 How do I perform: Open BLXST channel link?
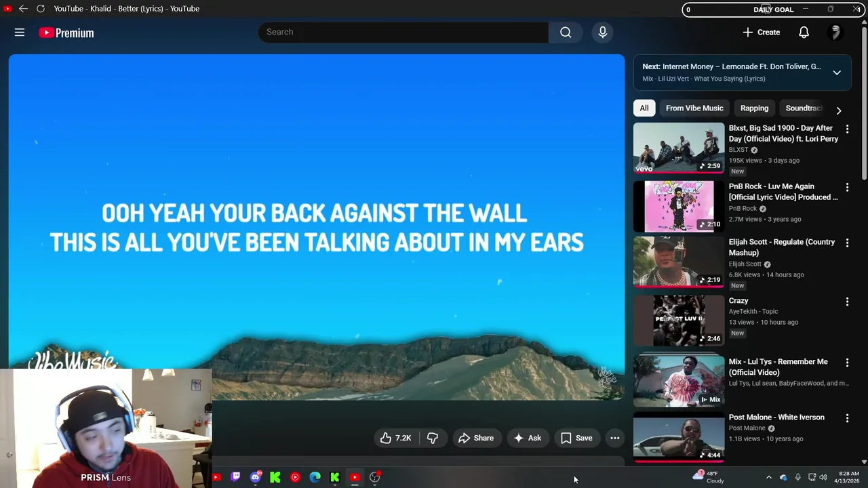tap(738, 150)
